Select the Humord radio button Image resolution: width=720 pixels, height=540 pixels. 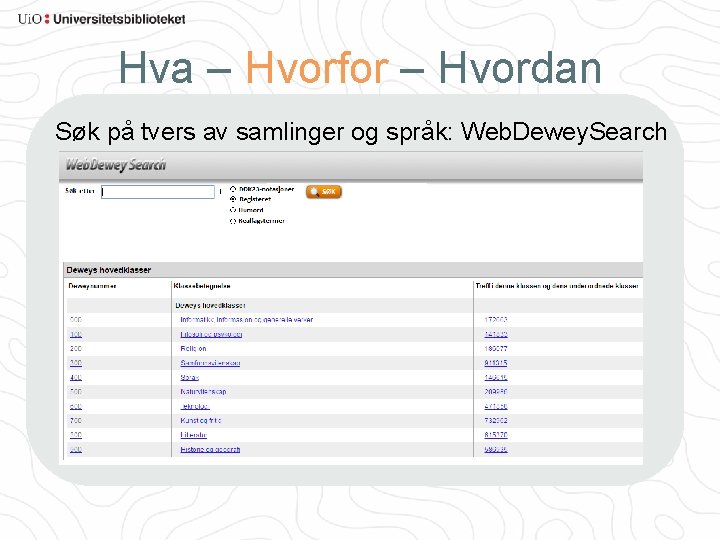233,210
